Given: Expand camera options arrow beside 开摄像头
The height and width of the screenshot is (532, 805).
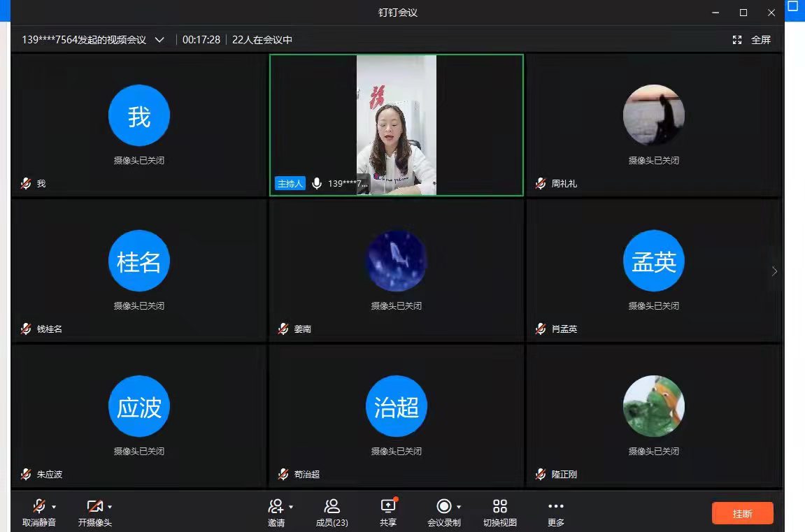Looking at the screenshot, I should tap(110, 507).
